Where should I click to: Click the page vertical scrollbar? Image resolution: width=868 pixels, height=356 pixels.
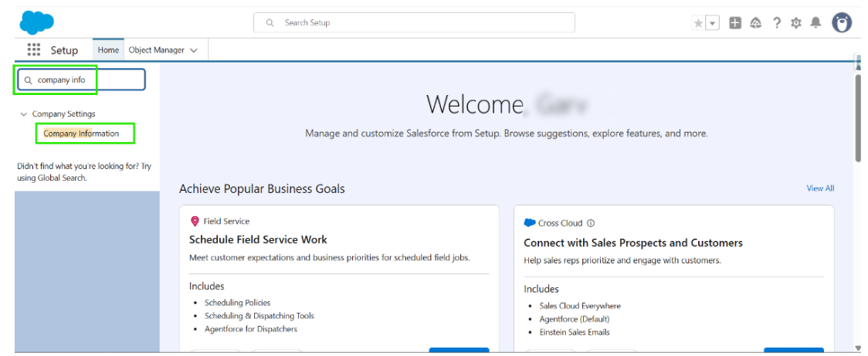click(857, 116)
